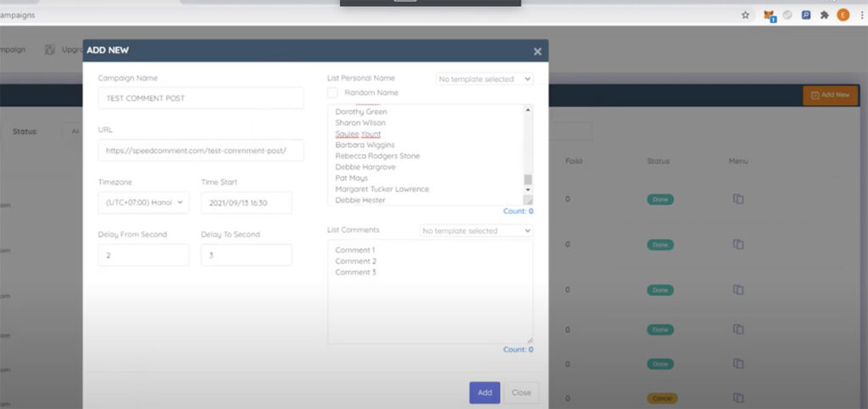Screen dimensions: 868x409
Task: Open the Status filter dropdown behind the dialog
Action: pyautogui.click(x=72, y=131)
